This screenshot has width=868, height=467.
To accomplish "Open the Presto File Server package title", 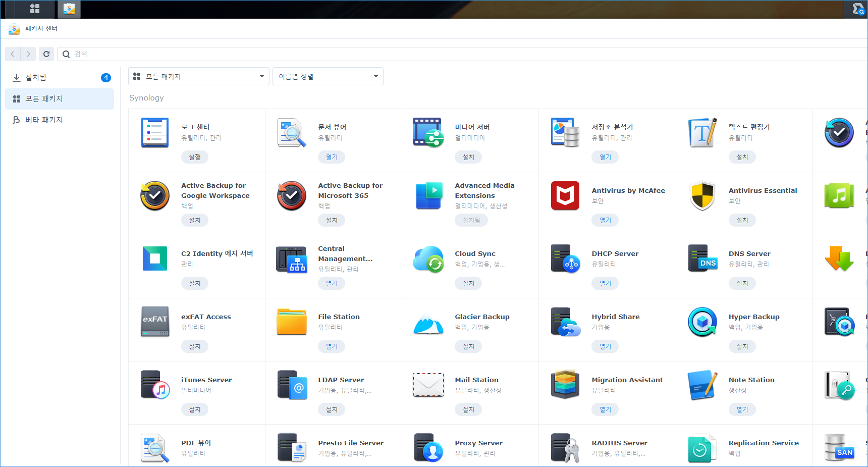I will pyautogui.click(x=351, y=443).
